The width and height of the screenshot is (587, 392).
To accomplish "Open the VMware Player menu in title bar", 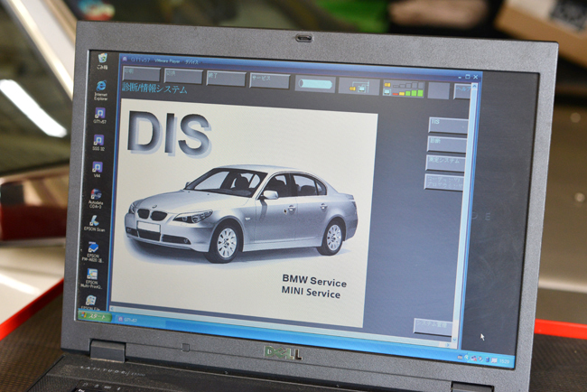I will 167,61.
